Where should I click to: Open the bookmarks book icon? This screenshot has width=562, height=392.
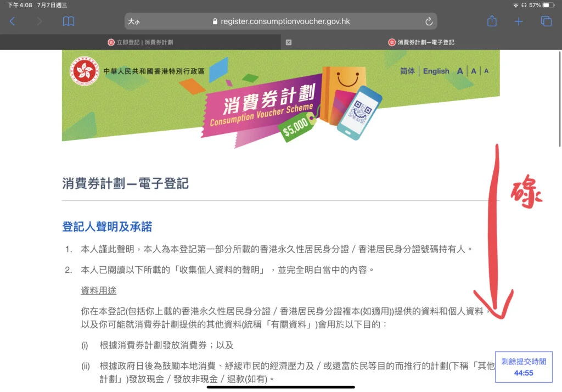click(x=68, y=21)
